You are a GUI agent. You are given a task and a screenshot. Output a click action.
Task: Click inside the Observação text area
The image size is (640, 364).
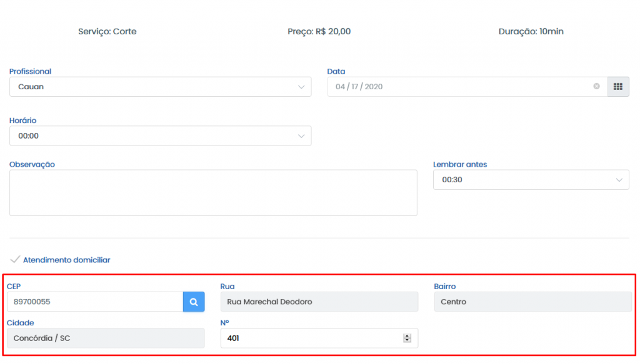pyautogui.click(x=213, y=193)
